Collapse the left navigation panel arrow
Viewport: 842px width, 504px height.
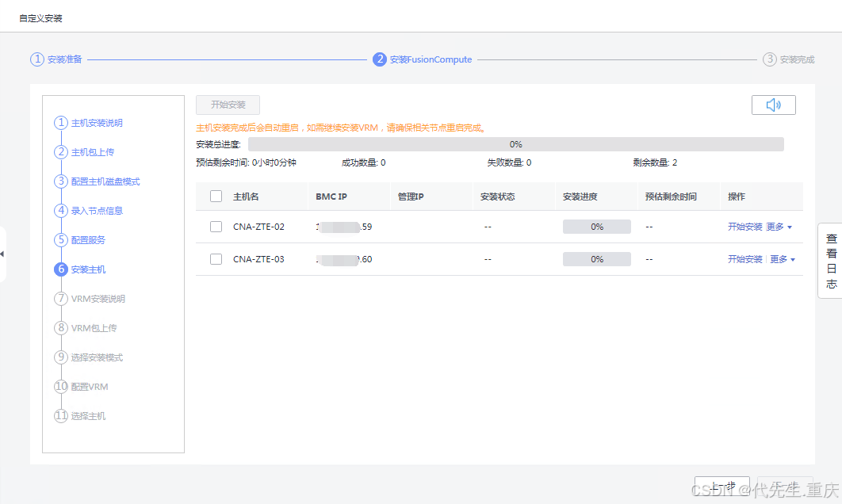pos(3,254)
